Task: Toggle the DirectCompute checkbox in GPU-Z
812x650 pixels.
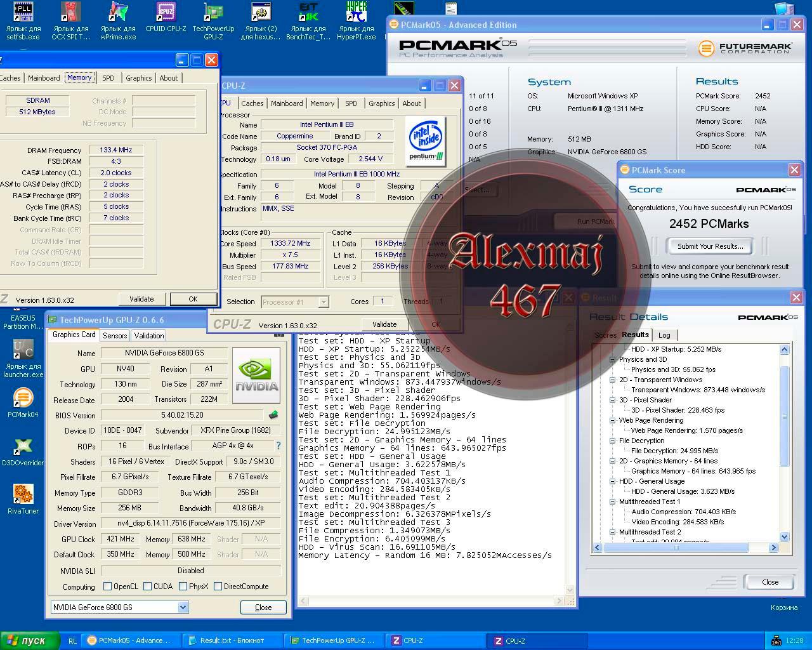Action: [218, 587]
